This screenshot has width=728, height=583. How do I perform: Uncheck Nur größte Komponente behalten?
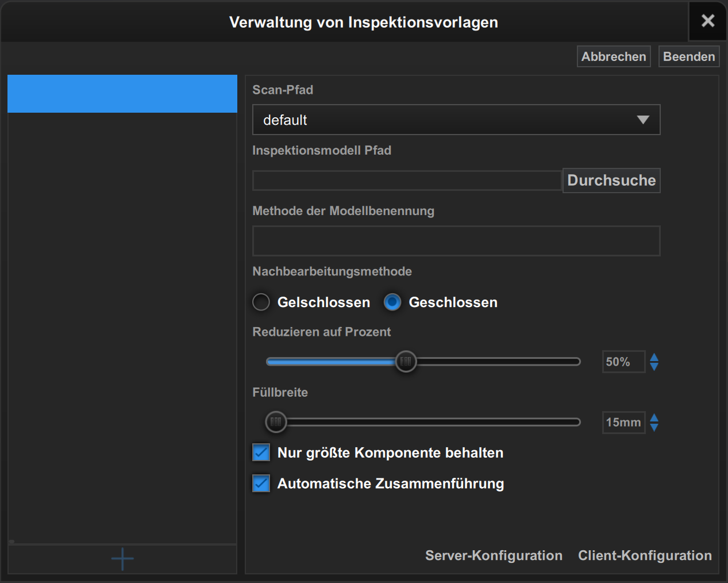(x=261, y=452)
